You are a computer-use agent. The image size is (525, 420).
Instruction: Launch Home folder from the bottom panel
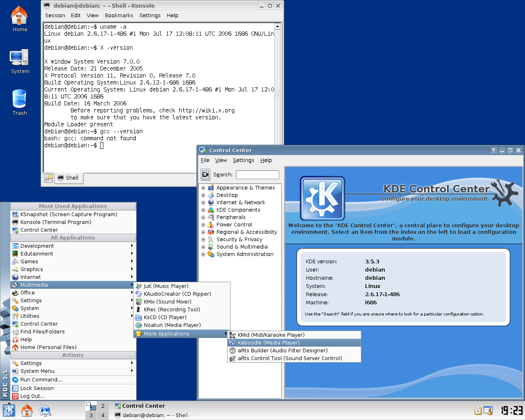click(27, 410)
